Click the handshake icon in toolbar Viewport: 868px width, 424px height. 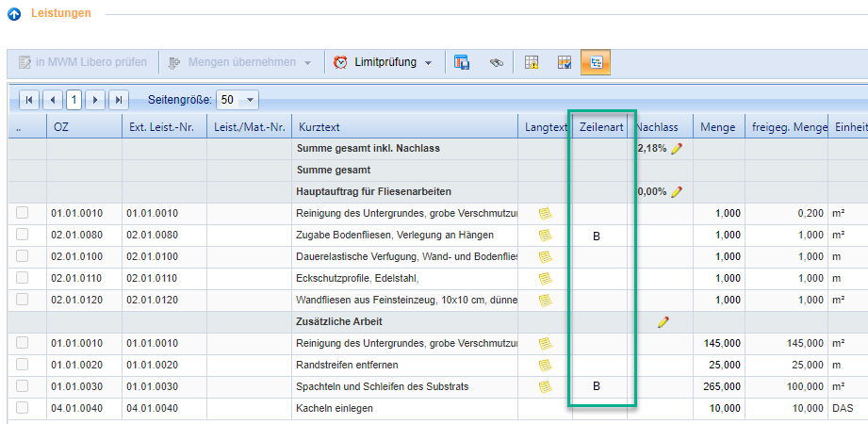pos(497,63)
